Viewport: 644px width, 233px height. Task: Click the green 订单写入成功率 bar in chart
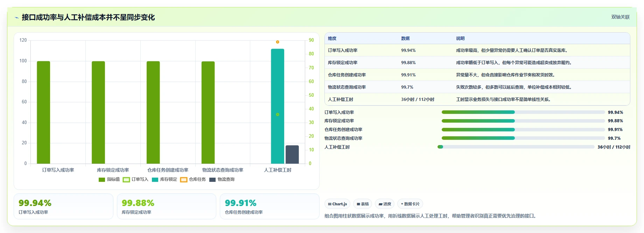pos(43,112)
